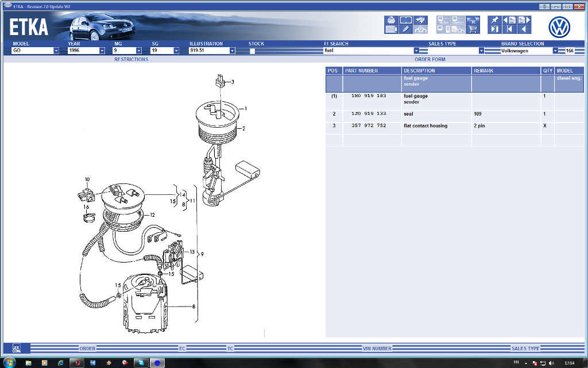Image resolution: width=588 pixels, height=368 pixels.
Task: Open the YEAR dropdown showing 1996
Action: 102,51
